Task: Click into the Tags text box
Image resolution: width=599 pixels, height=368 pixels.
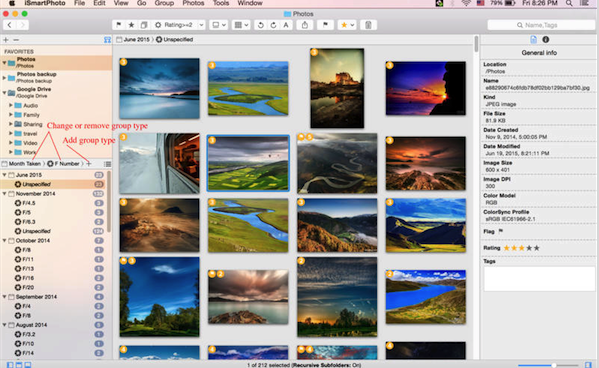Action: coord(539,279)
